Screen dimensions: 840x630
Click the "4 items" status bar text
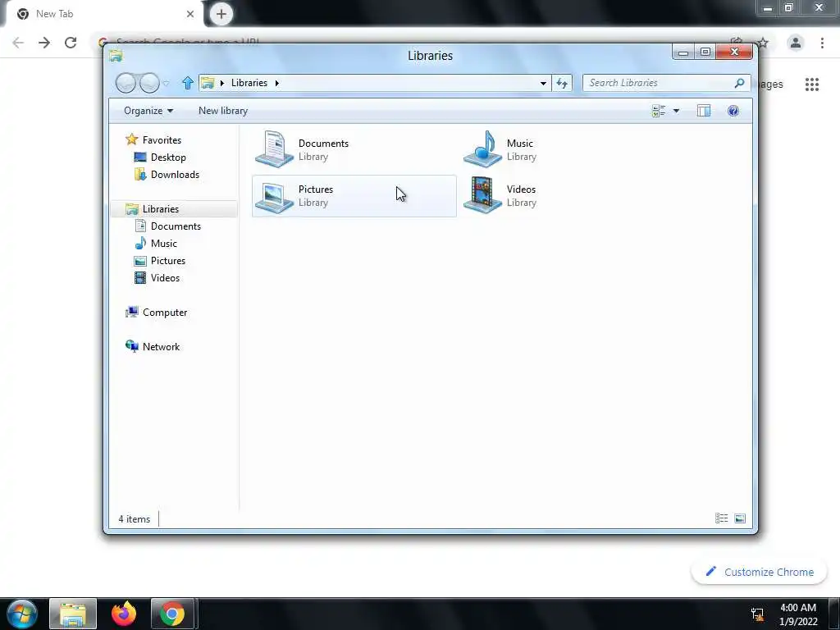pos(134,519)
